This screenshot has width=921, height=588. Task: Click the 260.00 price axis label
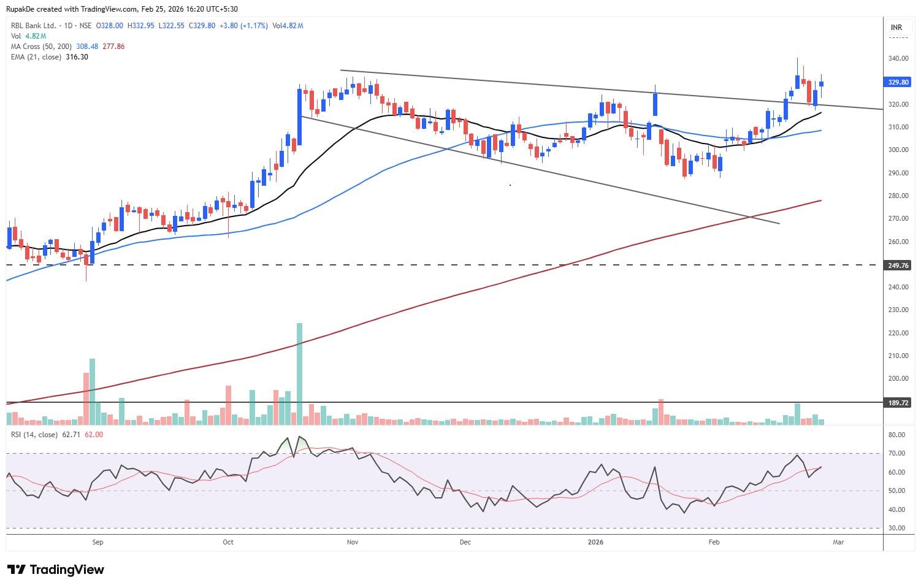898,242
